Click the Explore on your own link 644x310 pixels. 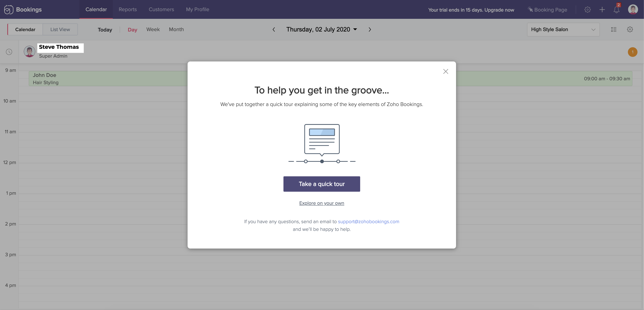[321, 203]
